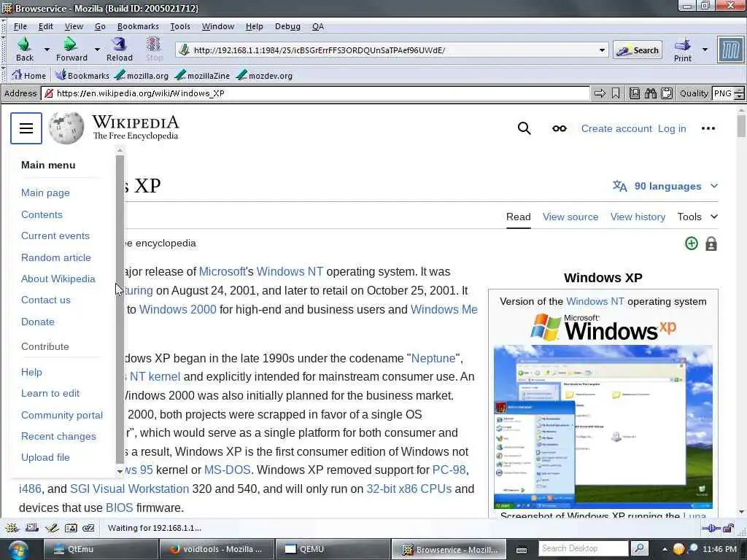The height and width of the screenshot is (560, 747).
Task: Click the Address Book icon in status bar
Action: coord(71,528)
